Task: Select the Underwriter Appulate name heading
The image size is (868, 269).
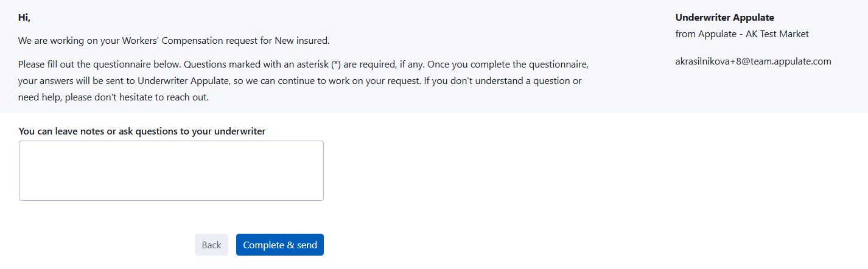Action: (724, 18)
